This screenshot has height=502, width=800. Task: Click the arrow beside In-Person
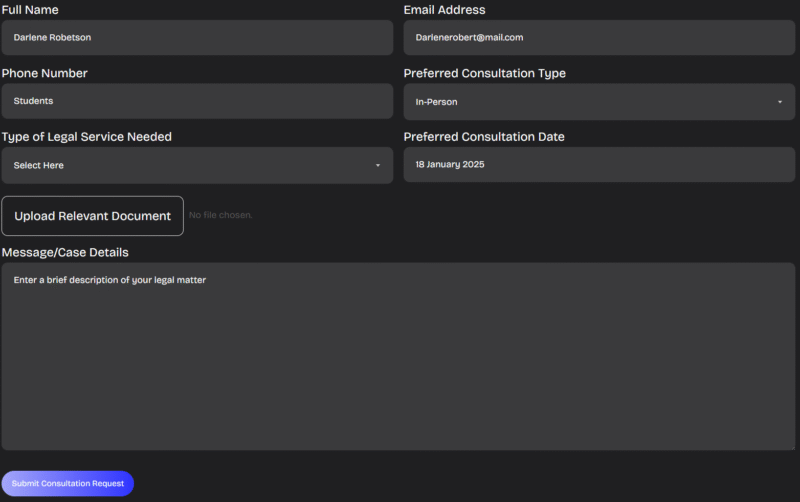pos(779,102)
